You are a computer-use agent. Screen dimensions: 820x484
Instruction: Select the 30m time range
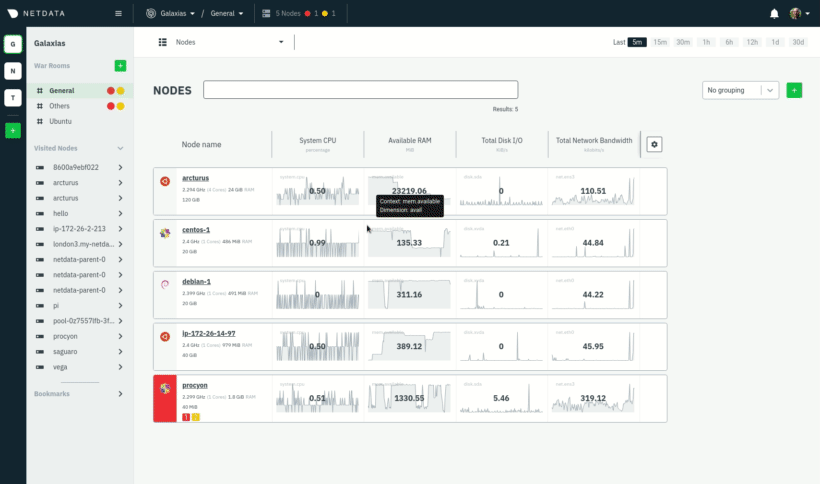(683, 42)
